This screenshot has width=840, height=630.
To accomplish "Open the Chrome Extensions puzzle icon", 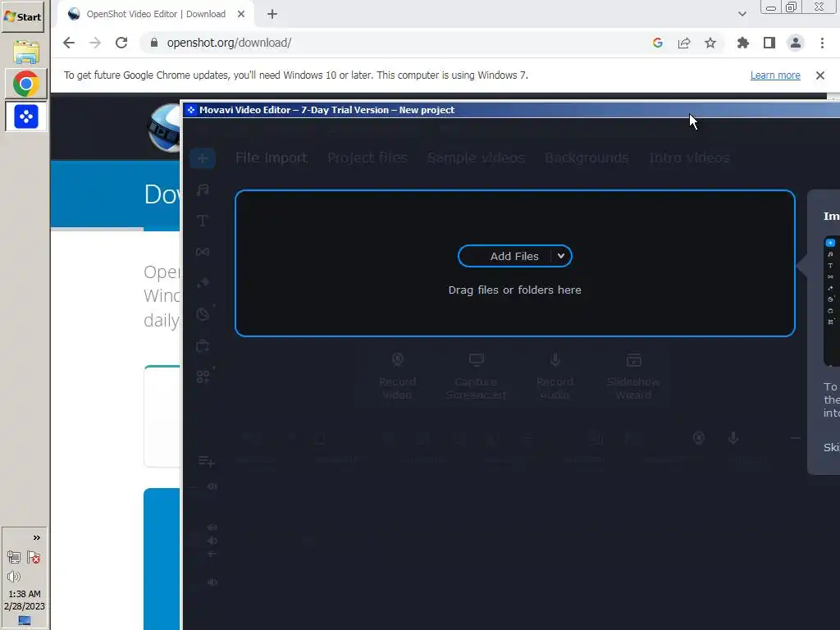I will tap(743, 43).
